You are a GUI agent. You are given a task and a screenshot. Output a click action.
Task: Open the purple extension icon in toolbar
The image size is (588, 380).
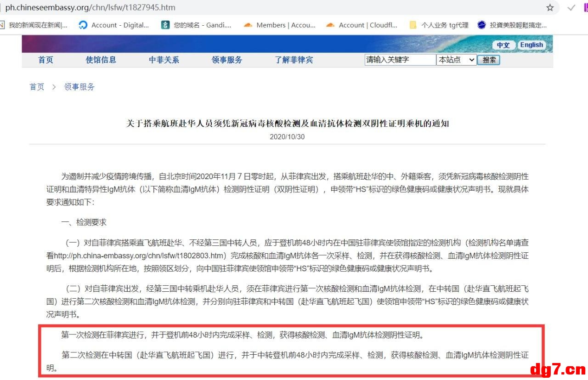[585, 7]
